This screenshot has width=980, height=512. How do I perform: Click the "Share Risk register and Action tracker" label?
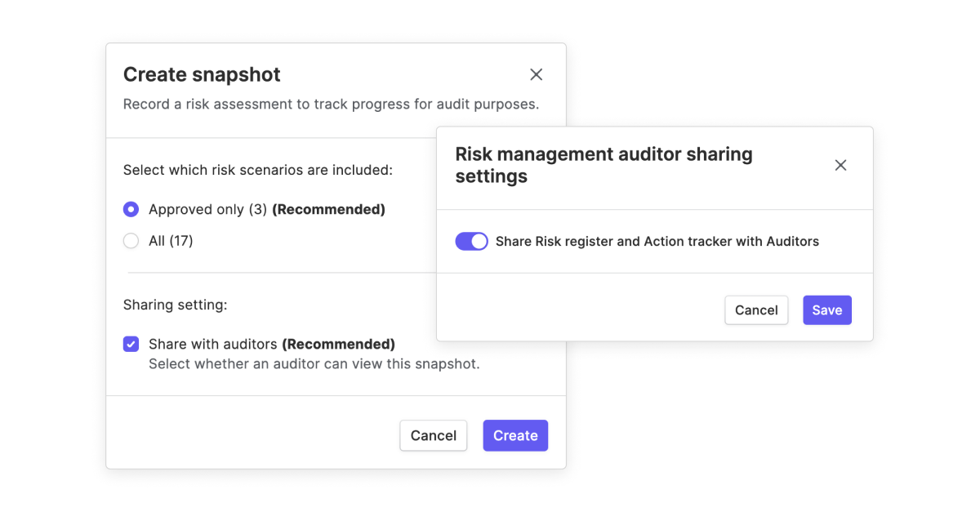pos(657,241)
